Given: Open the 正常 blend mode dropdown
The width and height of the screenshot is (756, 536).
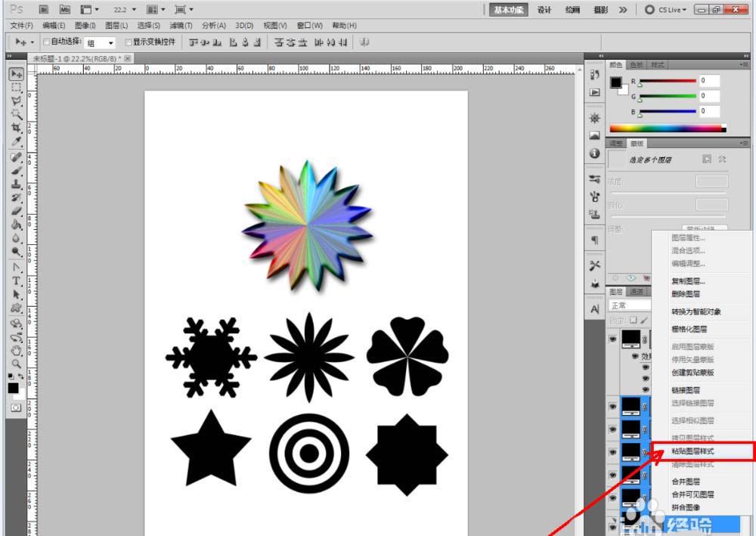Looking at the screenshot, I should [x=627, y=305].
